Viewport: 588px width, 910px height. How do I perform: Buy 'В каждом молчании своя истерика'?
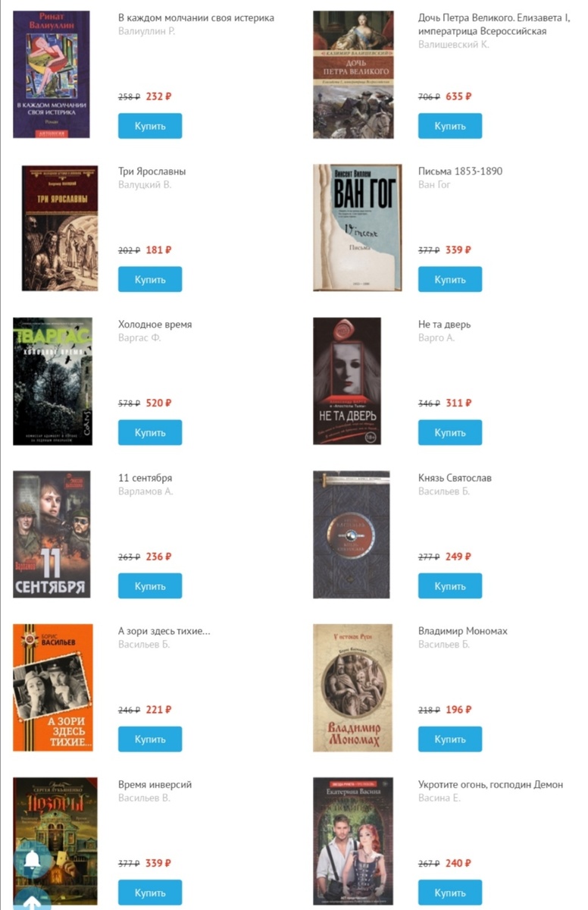150,126
